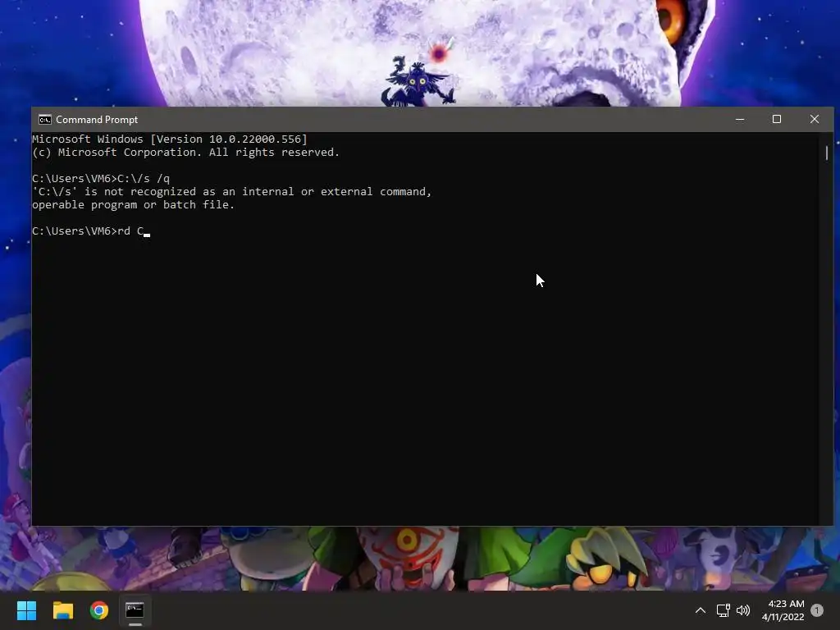Open the volume control in the tray
This screenshot has width=840, height=630.
click(x=743, y=610)
